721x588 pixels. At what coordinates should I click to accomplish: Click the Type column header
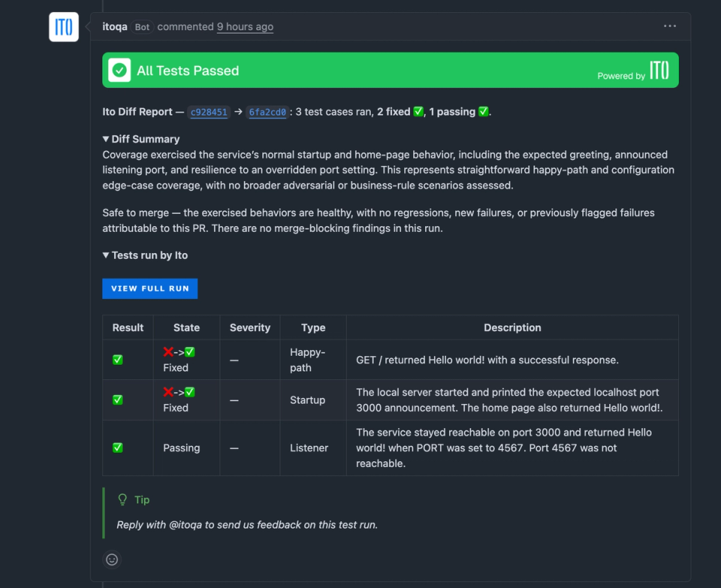[313, 327]
